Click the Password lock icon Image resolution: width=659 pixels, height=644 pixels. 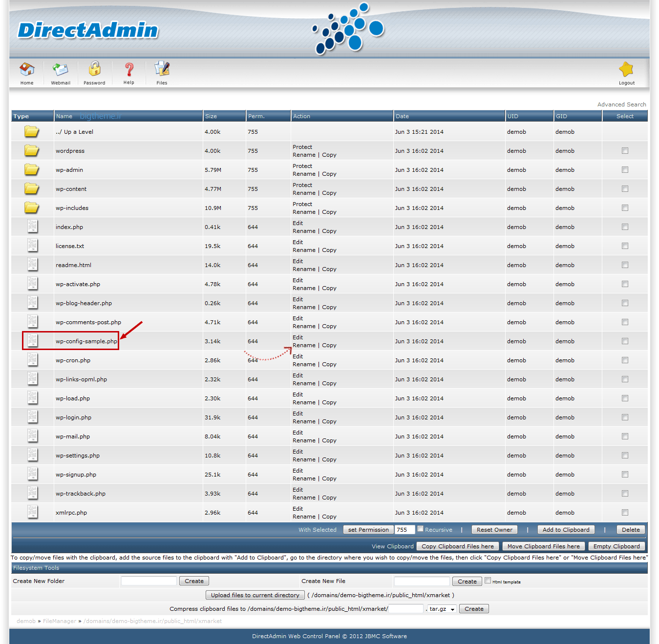pyautogui.click(x=94, y=69)
